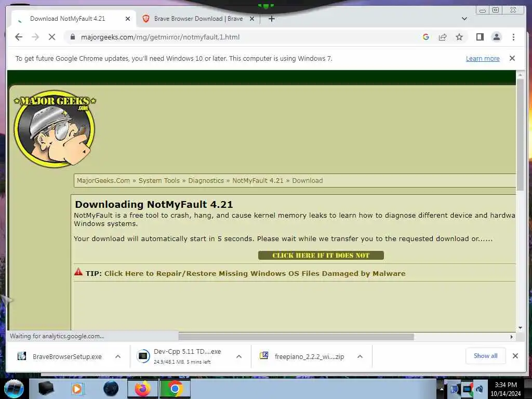Open Chrome's three-dot menu
The height and width of the screenshot is (399, 532).
click(x=513, y=37)
